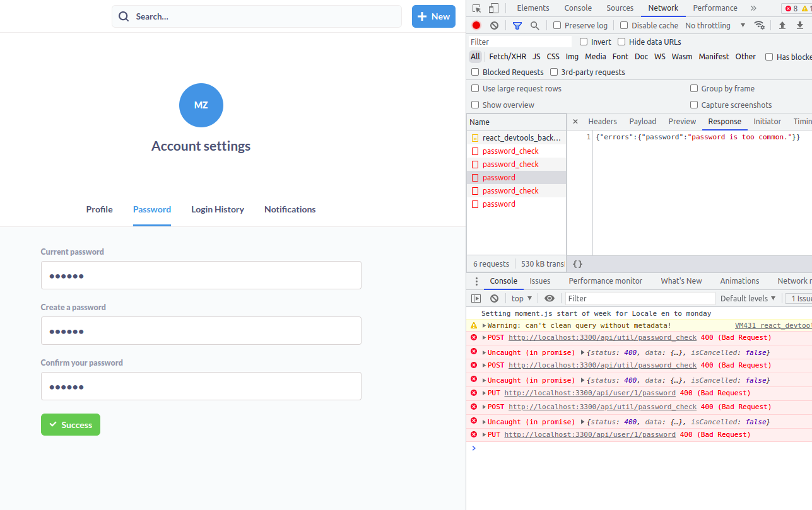812x510 pixels.
Task: Open the No throttling dropdown
Action: tap(708, 25)
